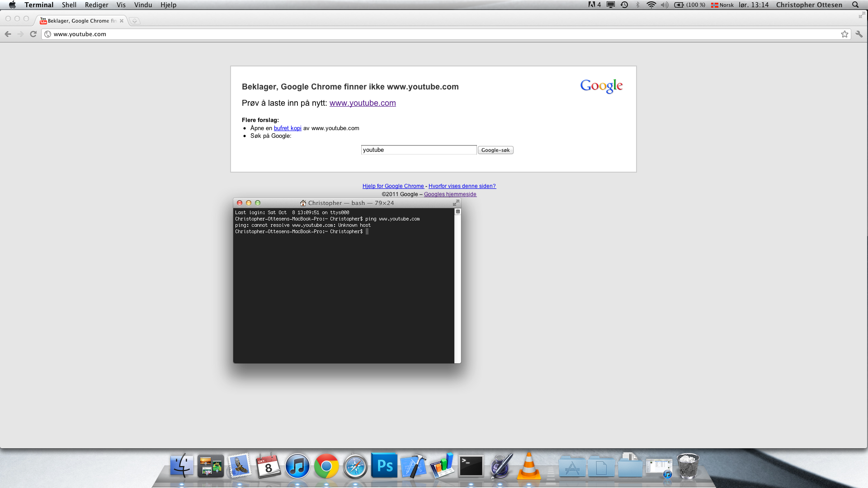The width and height of the screenshot is (868, 488).
Task: Open Safari compass icon in dock
Action: coord(355,466)
